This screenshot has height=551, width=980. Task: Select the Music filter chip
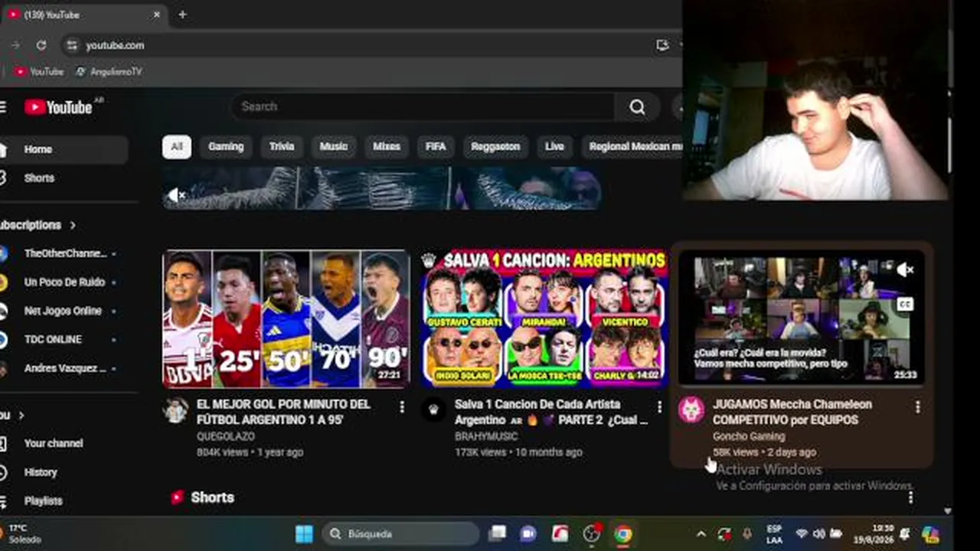(334, 147)
